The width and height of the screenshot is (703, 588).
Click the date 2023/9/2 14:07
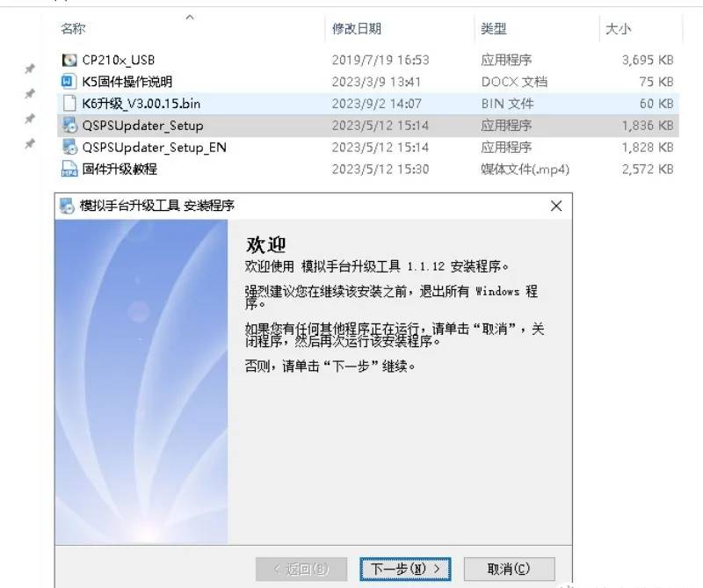pyautogui.click(x=377, y=104)
